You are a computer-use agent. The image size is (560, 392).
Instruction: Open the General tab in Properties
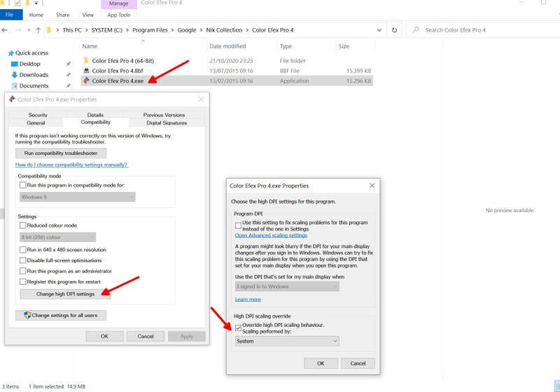coord(36,122)
